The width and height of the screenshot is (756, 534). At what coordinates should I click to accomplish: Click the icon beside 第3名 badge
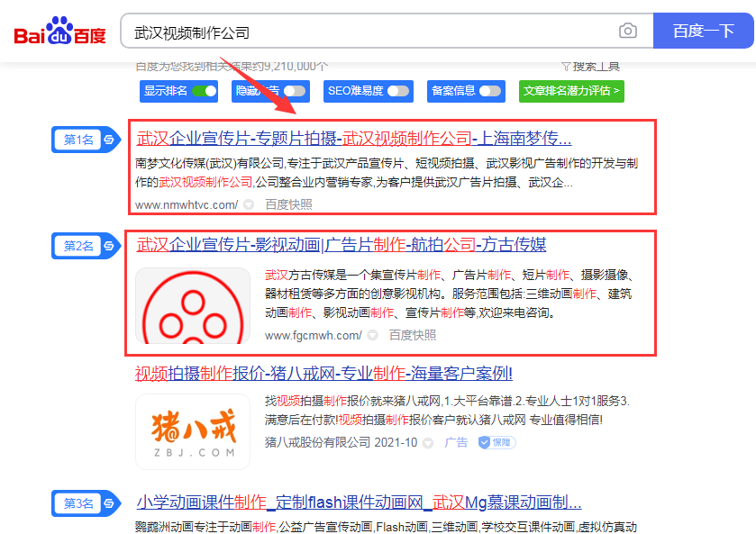109,503
